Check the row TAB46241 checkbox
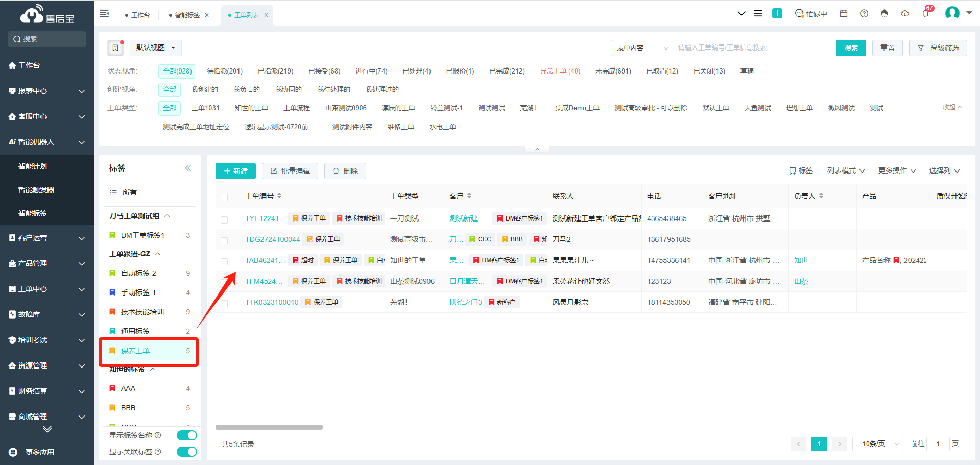This screenshot has height=465, width=980. pyautogui.click(x=224, y=261)
